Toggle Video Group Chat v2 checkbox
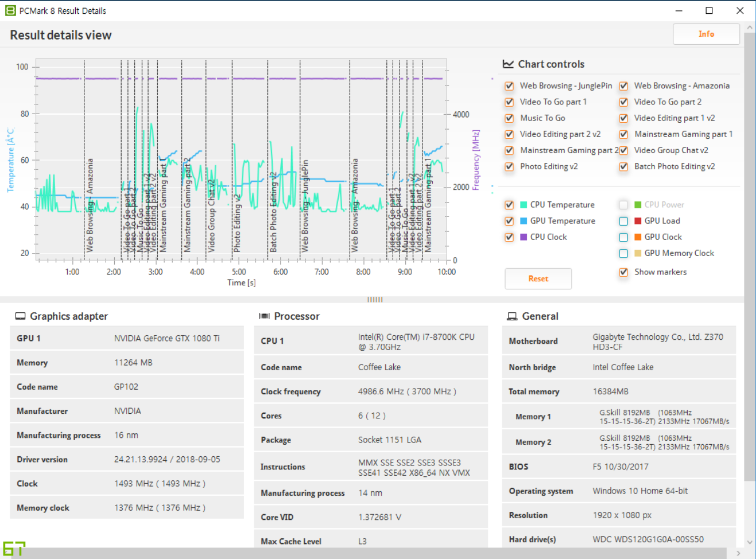Image resolution: width=756 pixels, height=559 pixels. (623, 150)
